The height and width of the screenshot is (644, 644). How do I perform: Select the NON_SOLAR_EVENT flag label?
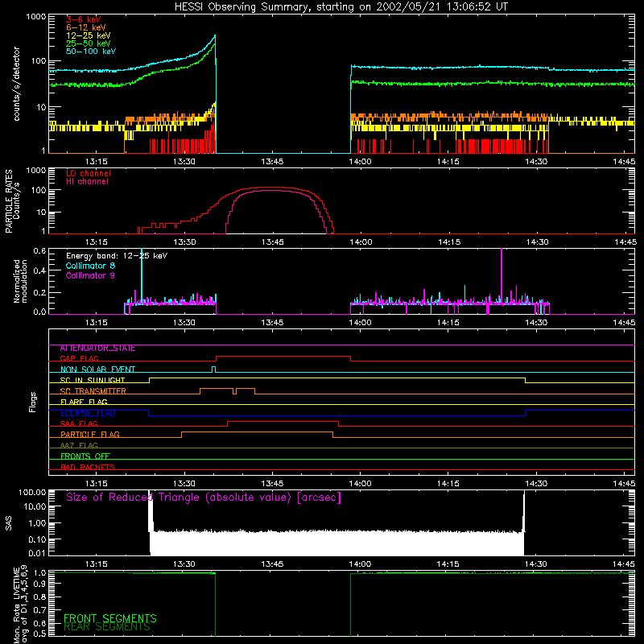point(97,369)
